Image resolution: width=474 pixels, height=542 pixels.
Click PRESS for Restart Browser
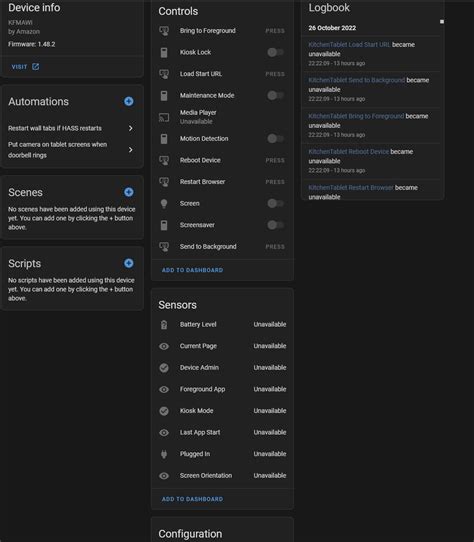coord(275,182)
